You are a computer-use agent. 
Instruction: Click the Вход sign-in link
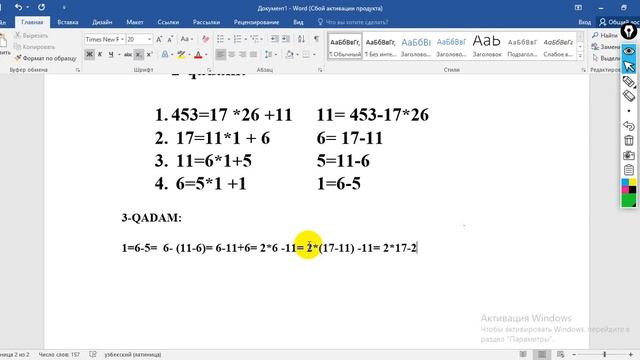584,22
